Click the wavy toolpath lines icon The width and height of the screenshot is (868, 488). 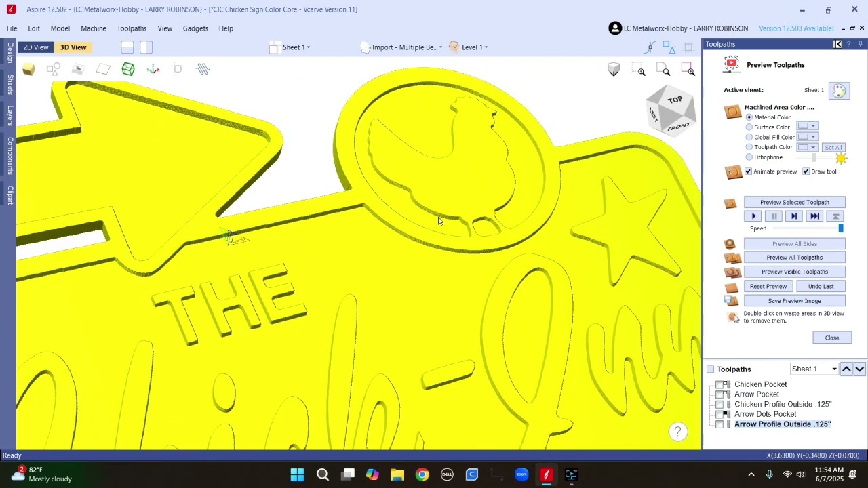[x=203, y=69]
